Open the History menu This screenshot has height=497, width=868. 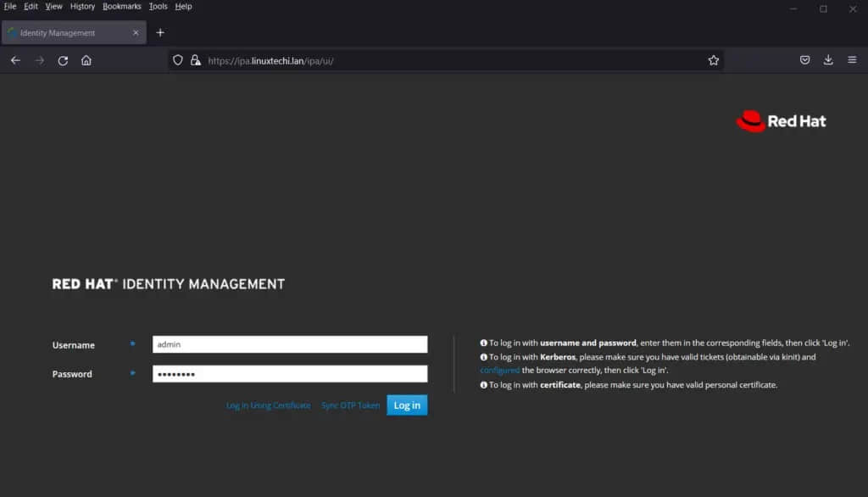tap(82, 7)
